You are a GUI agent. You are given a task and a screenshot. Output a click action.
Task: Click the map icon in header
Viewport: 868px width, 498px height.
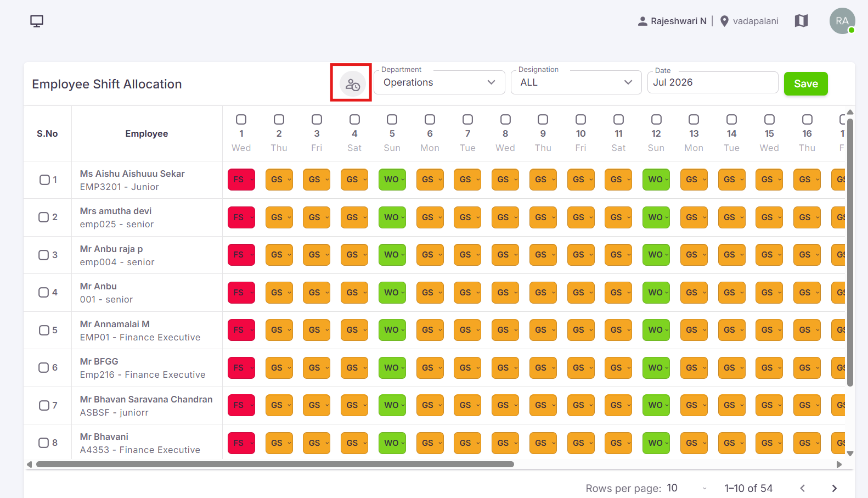(801, 21)
